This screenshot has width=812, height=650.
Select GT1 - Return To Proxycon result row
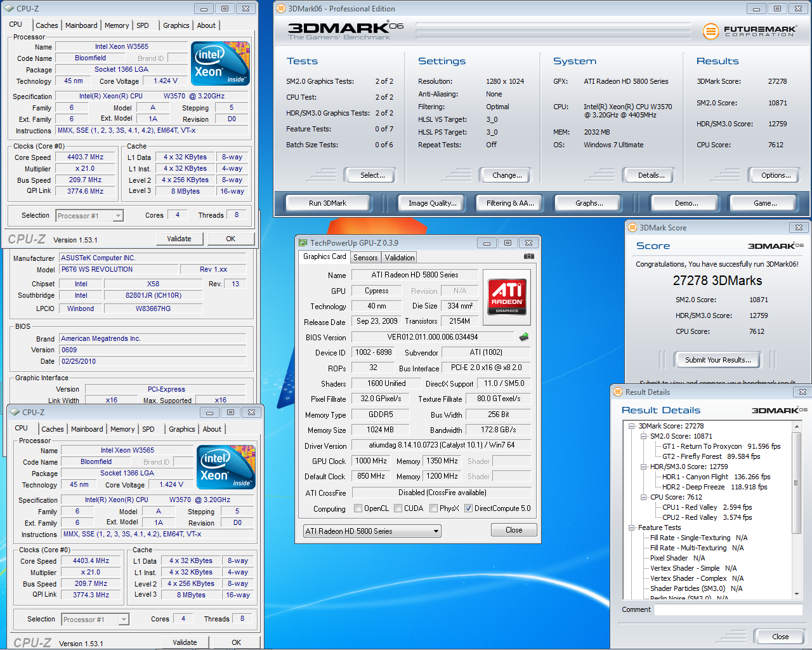[721, 446]
